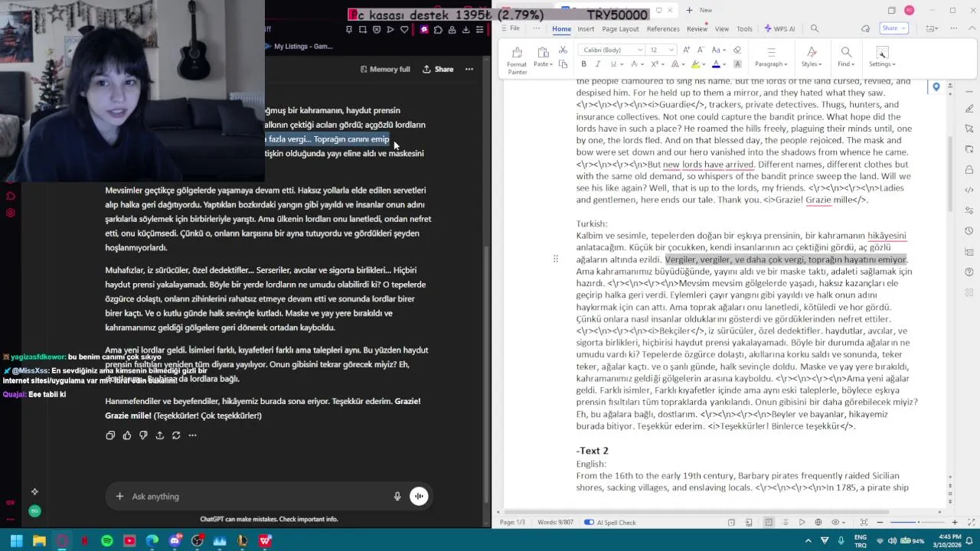
Task: Open Spotify from the taskbar
Action: point(107,540)
